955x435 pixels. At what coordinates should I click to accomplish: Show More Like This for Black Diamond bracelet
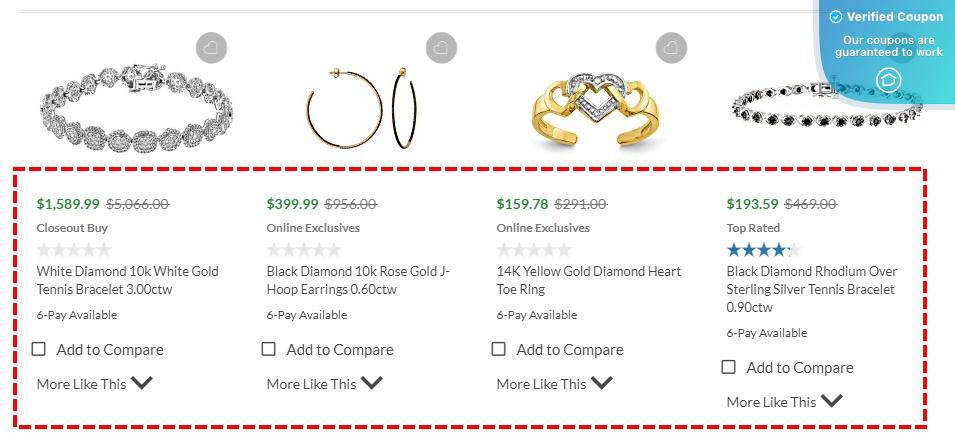784,401
